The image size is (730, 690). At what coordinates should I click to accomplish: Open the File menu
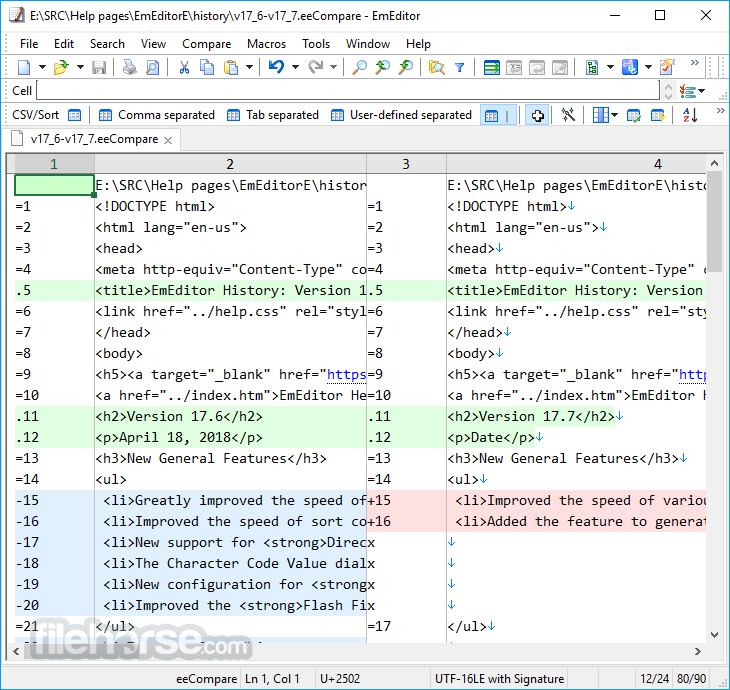point(29,44)
